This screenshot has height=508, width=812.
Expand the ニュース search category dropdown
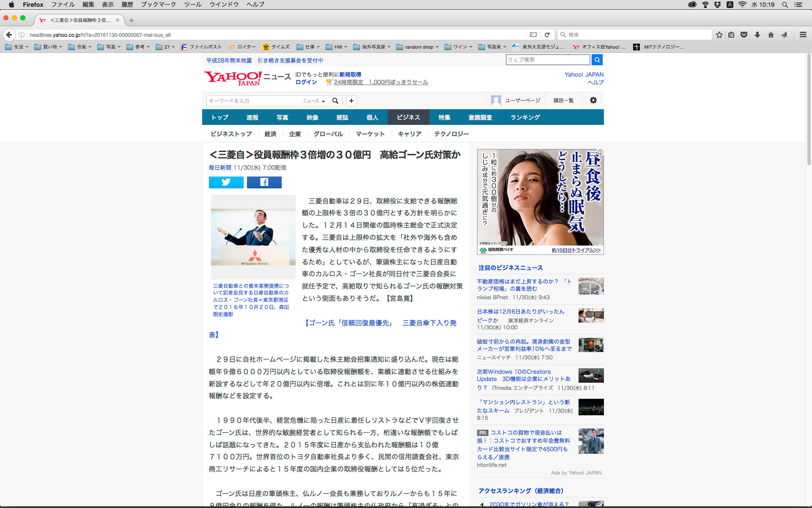coord(314,101)
